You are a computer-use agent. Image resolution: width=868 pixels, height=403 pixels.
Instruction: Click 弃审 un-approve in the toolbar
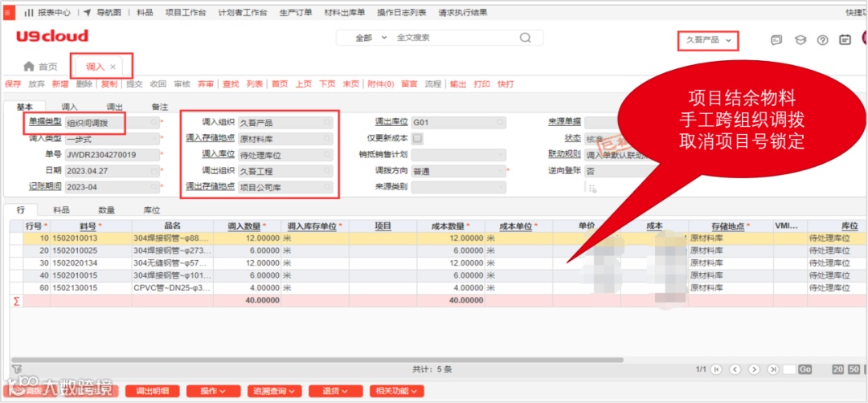(206, 84)
